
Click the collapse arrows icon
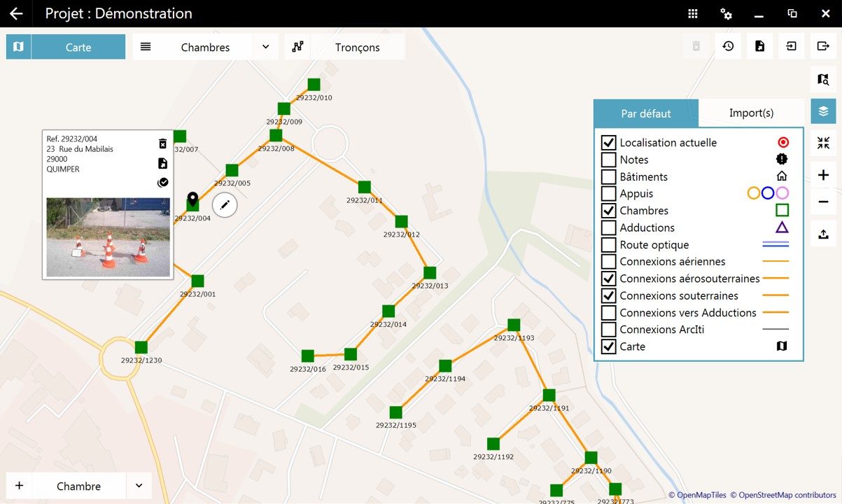[823, 143]
